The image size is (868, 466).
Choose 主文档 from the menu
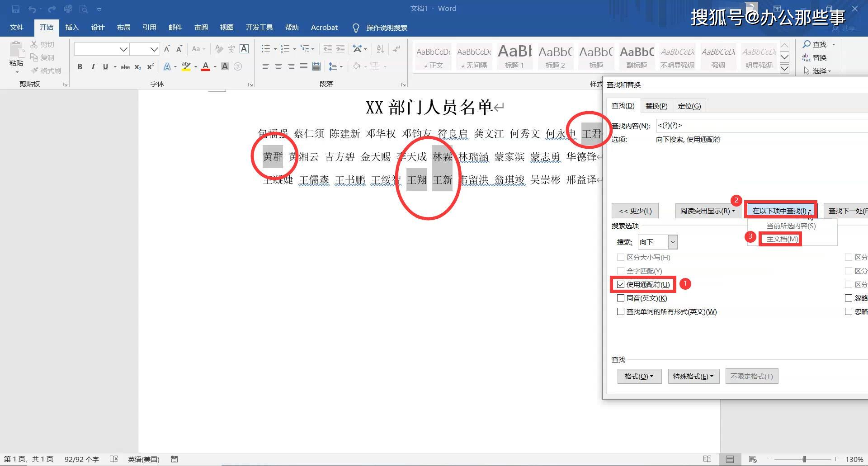click(x=782, y=239)
